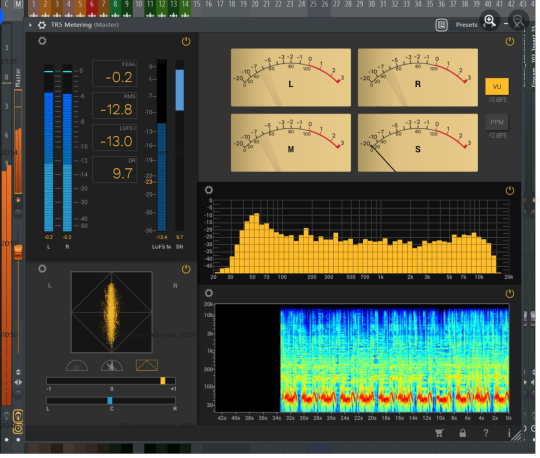Open the stereo vectorscope settings gear

pyautogui.click(x=42, y=269)
